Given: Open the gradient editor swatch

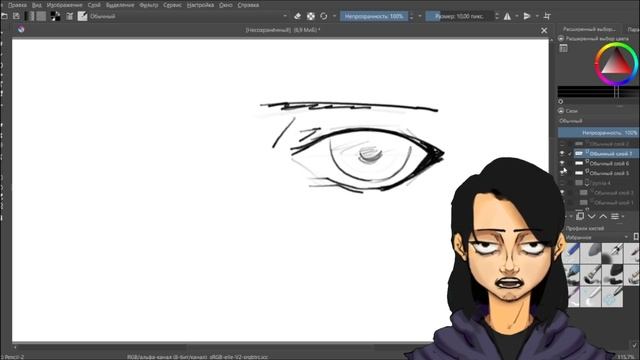Looking at the screenshot, I should click(x=29, y=16).
